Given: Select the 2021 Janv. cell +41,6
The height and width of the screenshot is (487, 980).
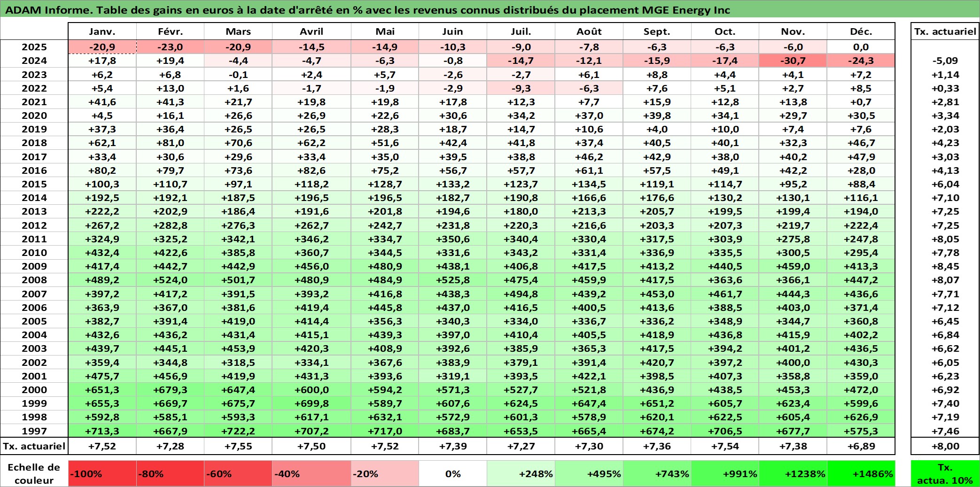Looking at the screenshot, I should tap(102, 102).
